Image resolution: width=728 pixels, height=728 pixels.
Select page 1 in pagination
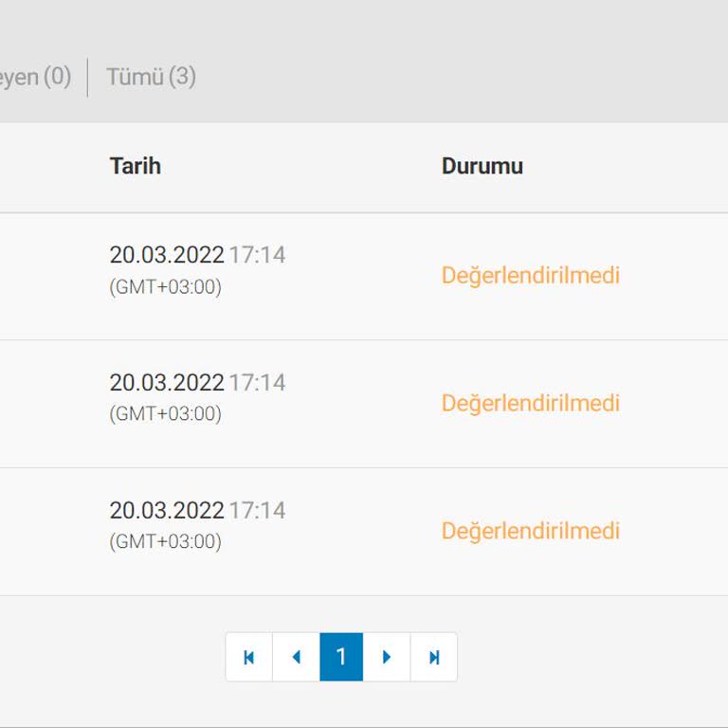(x=341, y=657)
